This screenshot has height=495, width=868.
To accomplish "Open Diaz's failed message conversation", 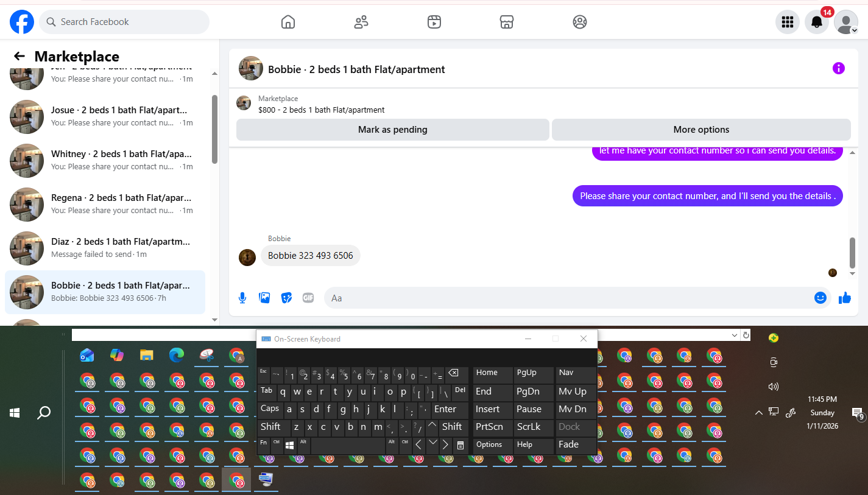I will (x=105, y=248).
